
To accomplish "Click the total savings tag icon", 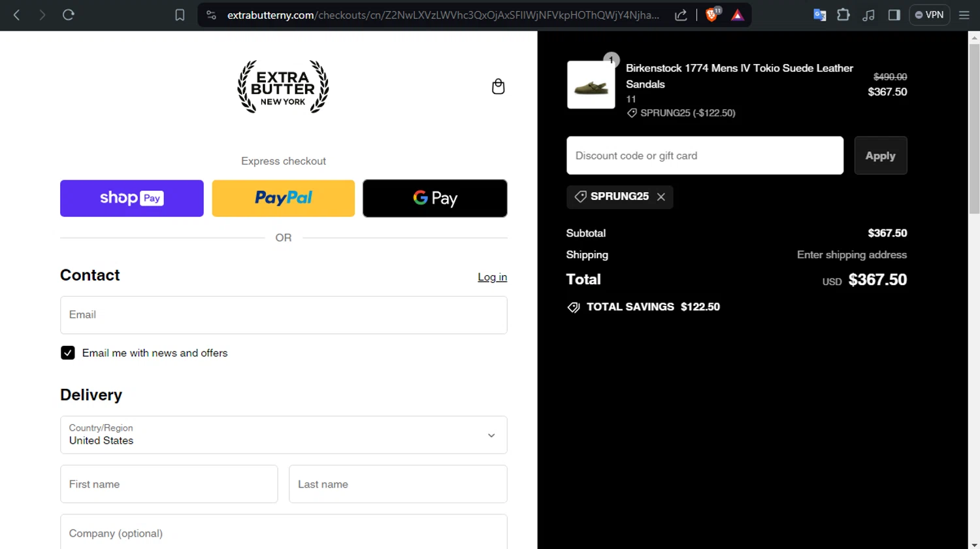I will (574, 307).
